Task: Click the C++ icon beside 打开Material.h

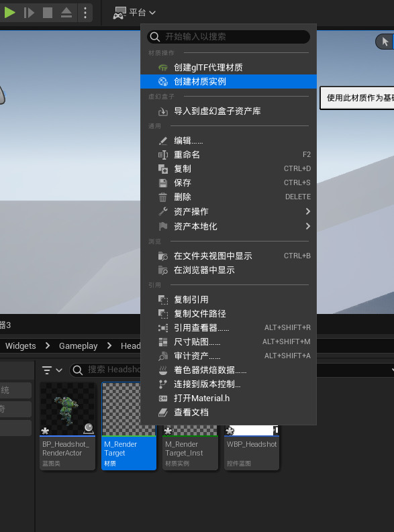Action: [x=163, y=398]
